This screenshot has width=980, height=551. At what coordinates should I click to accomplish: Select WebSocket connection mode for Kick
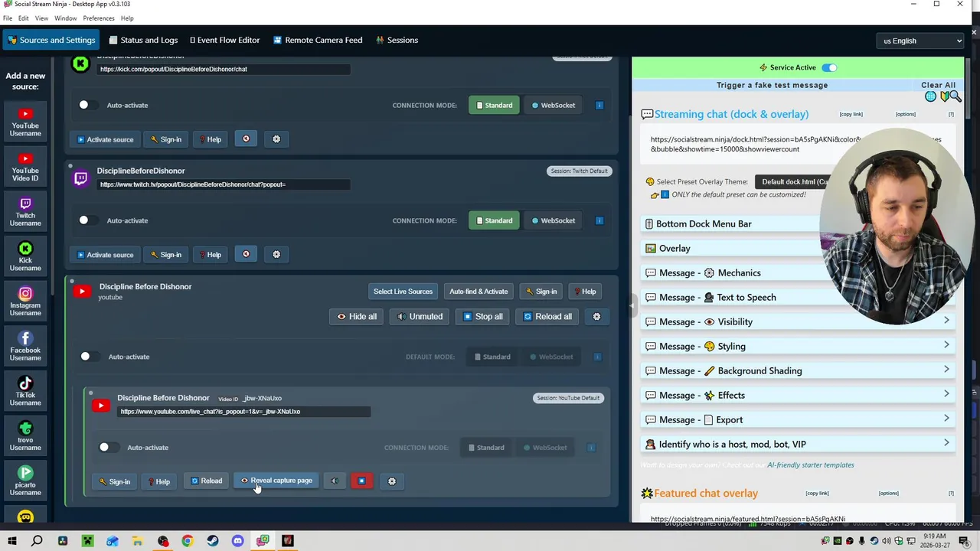pyautogui.click(x=553, y=106)
